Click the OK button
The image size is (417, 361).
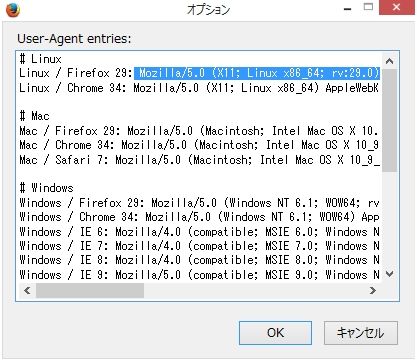click(x=275, y=333)
